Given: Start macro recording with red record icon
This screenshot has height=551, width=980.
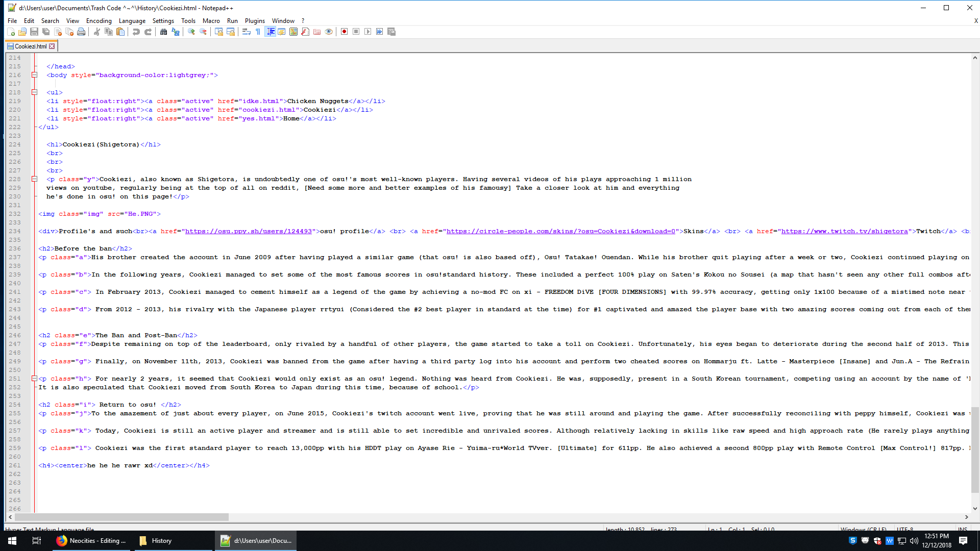Looking at the screenshot, I should (344, 32).
